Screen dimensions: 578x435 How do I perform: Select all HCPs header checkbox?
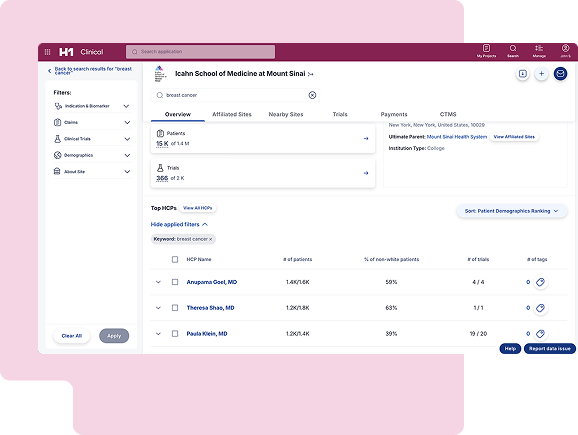(175, 260)
